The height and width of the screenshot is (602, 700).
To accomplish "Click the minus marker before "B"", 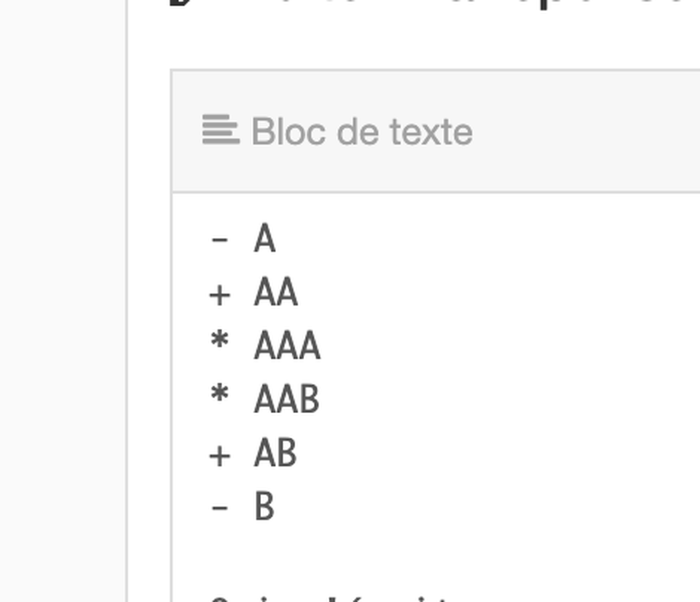I will [x=219, y=508].
